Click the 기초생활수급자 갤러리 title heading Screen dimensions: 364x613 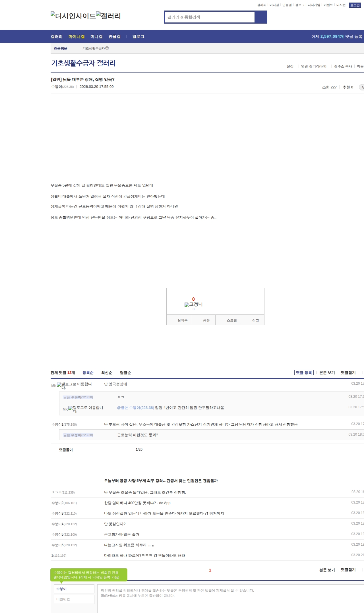83,63
